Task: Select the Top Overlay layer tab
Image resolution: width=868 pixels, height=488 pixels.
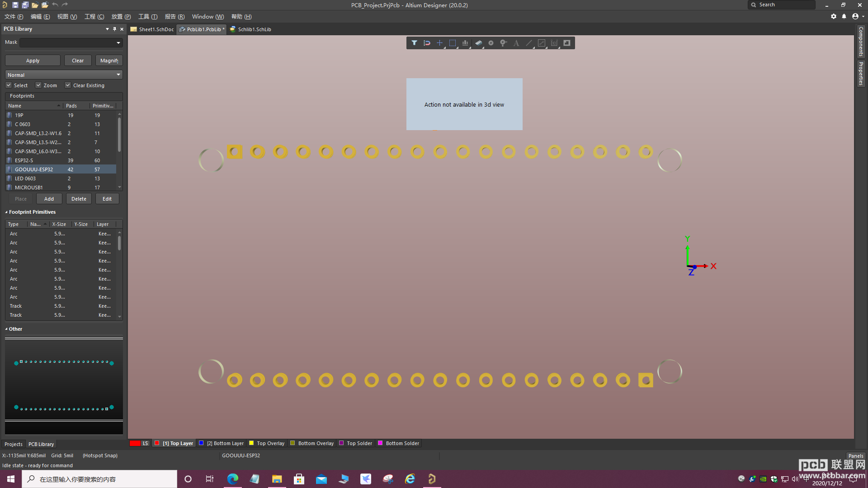Action: [x=267, y=443]
